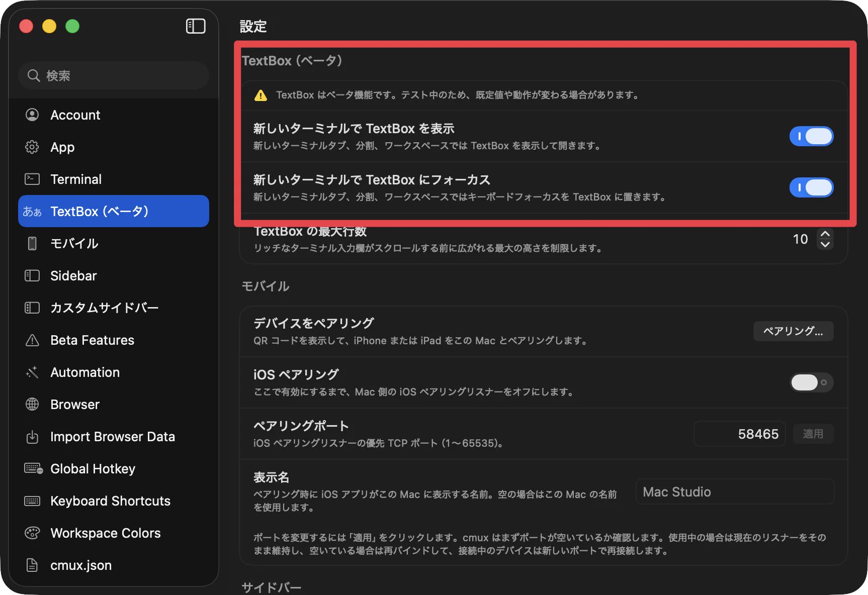This screenshot has width=868, height=595.
Task: Click the yellow beta warning icon
Action: click(261, 95)
